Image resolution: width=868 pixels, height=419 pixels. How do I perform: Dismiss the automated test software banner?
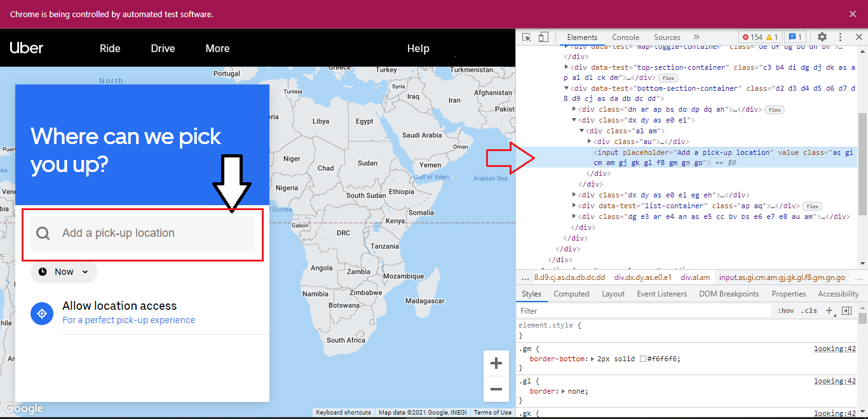(x=853, y=14)
